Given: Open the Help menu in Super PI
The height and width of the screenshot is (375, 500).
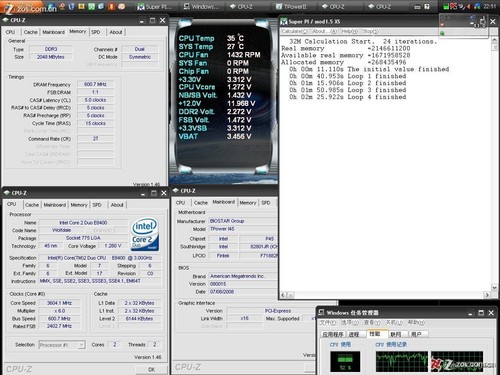Looking at the screenshot, I should click(x=349, y=31).
